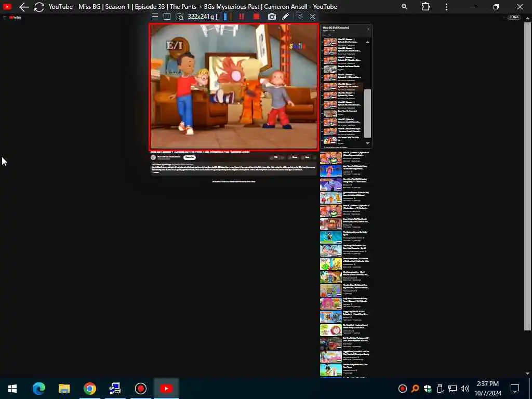Stop the screen recording with the red square
Screen dimensions: 532x399
[x=256, y=17]
